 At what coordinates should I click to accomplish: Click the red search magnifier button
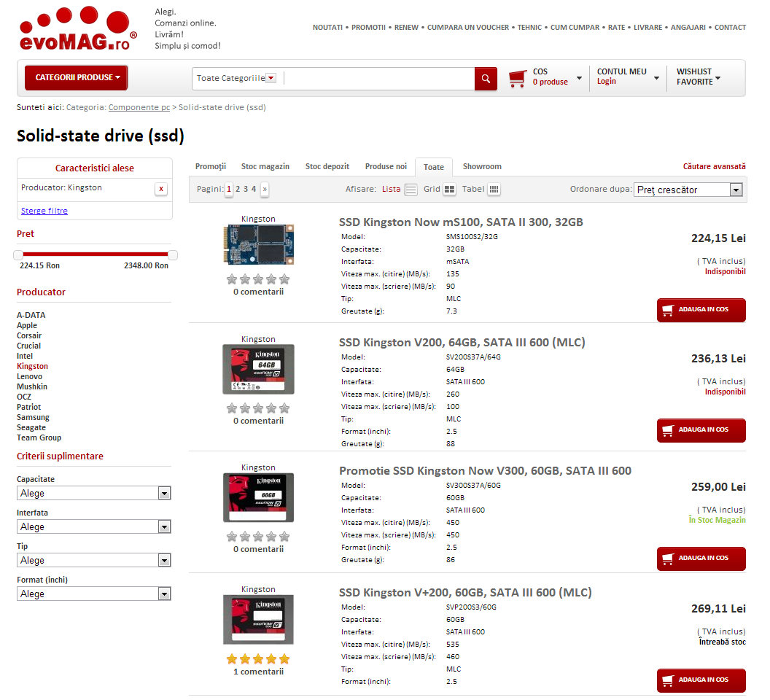tap(486, 79)
